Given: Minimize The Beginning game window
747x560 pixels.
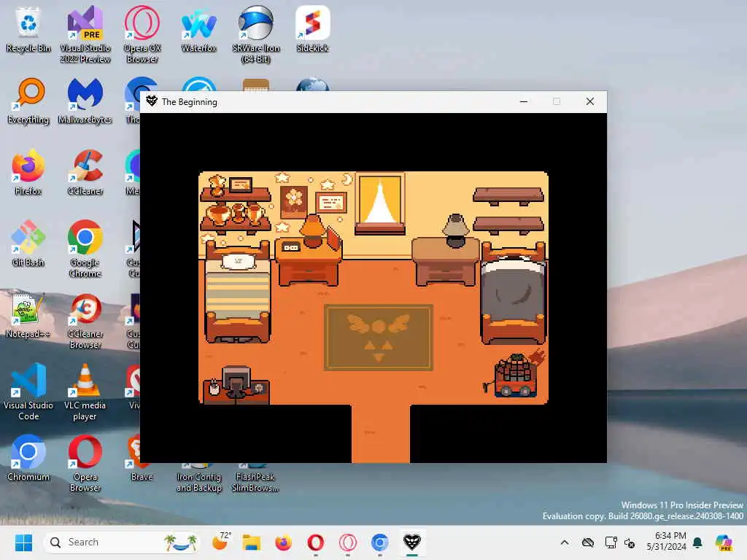Looking at the screenshot, I should (524, 101).
